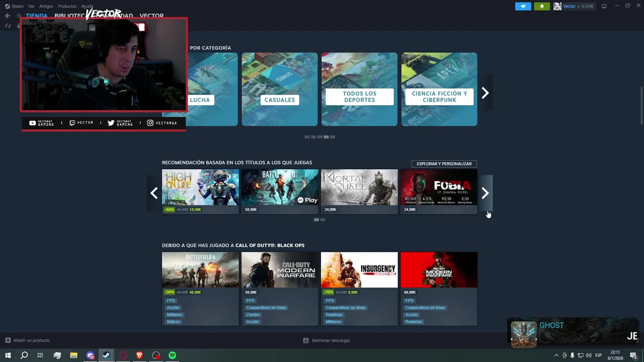644x362 pixels.
Task: Click the back navigation arrow
Action: coord(8,16)
